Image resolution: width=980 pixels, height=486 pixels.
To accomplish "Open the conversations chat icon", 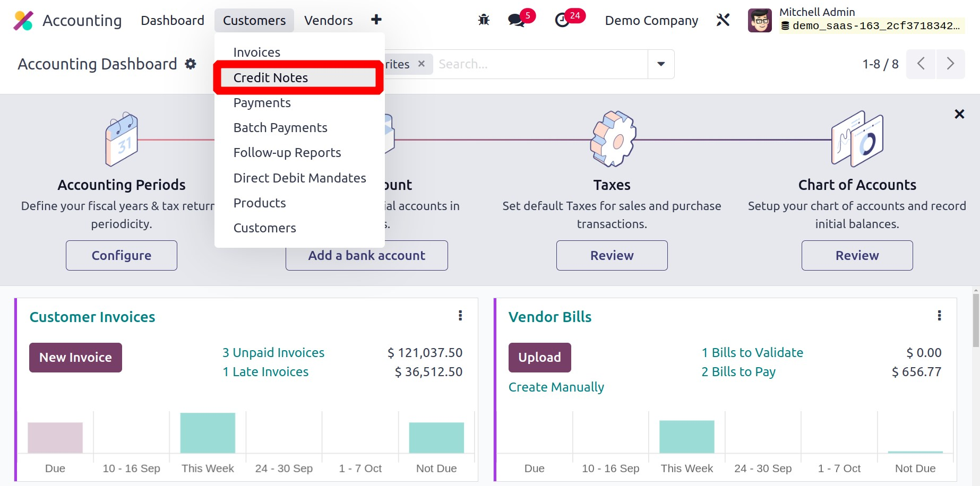I will 515,20.
